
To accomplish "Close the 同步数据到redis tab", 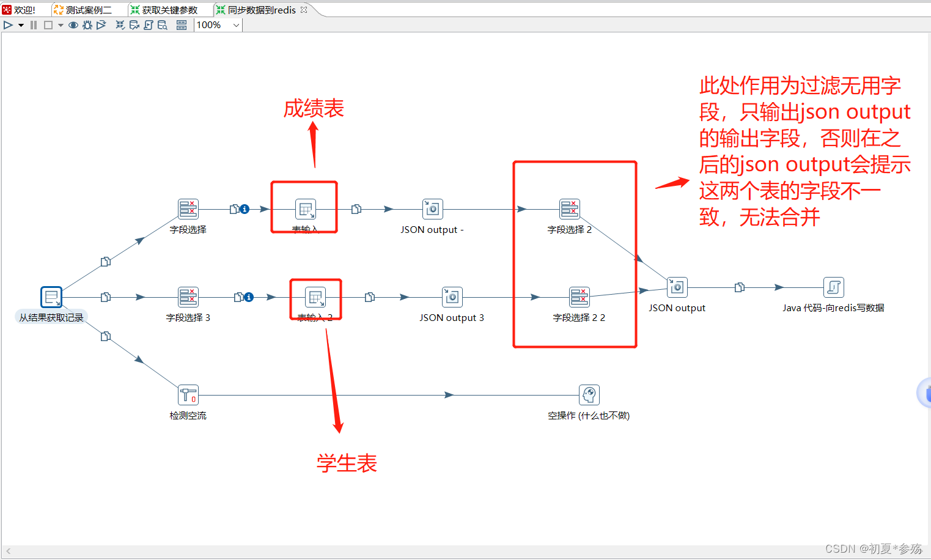I will (x=304, y=10).
